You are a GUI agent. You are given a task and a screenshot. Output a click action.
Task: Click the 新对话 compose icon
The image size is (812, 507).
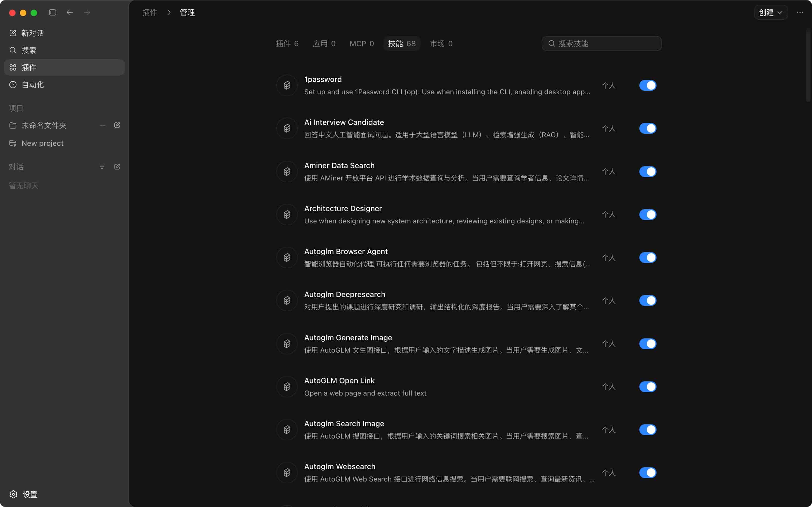(13, 33)
